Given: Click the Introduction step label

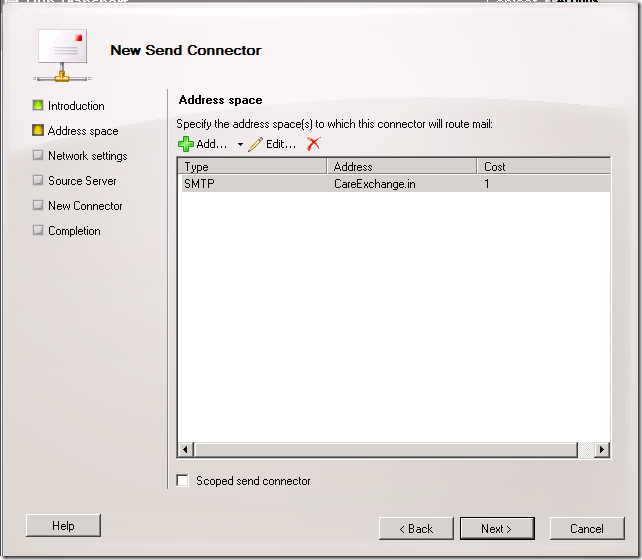Looking at the screenshot, I should pyautogui.click(x=76, y=106).
